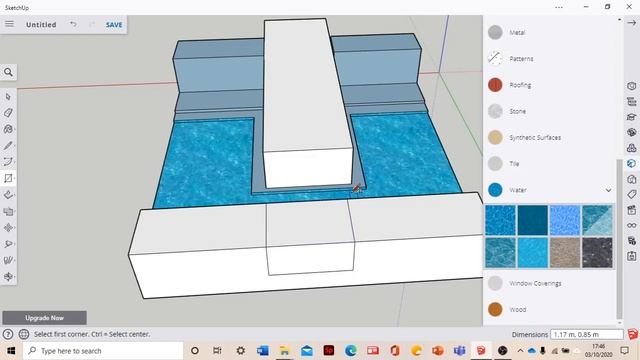Open the Styles panel
The width and height of the screenshot is (640, 360).
click(631, 179)
